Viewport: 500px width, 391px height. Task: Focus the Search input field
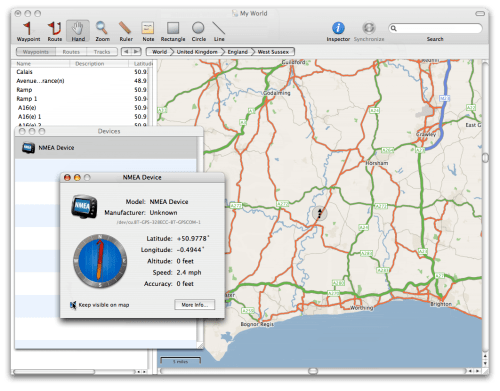(435, 28)
